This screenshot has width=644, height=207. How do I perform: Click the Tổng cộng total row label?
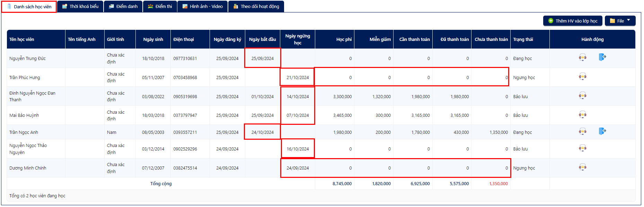click(161, 183)
